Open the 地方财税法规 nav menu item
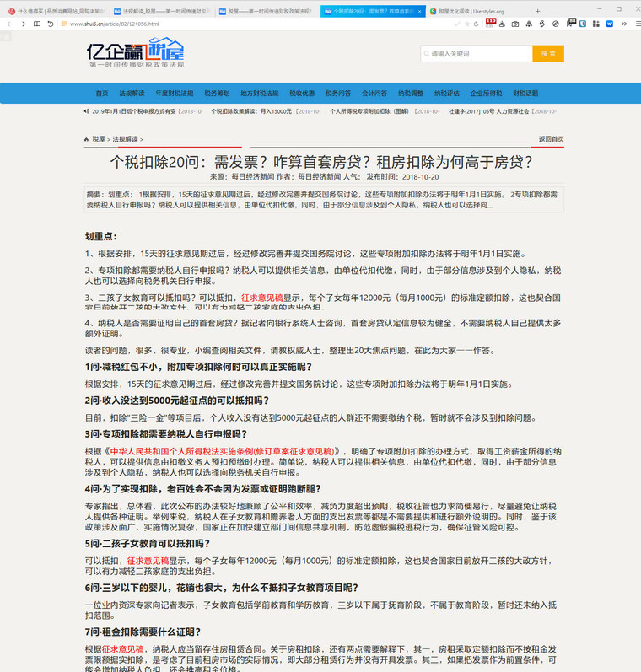 pyautogui.click(x=260, y=93)
